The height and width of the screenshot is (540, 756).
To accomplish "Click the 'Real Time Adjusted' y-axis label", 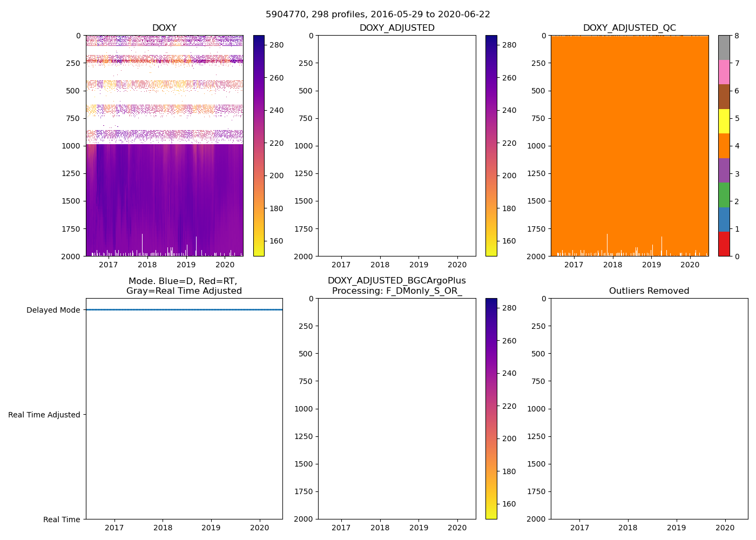I will point(44,415).
